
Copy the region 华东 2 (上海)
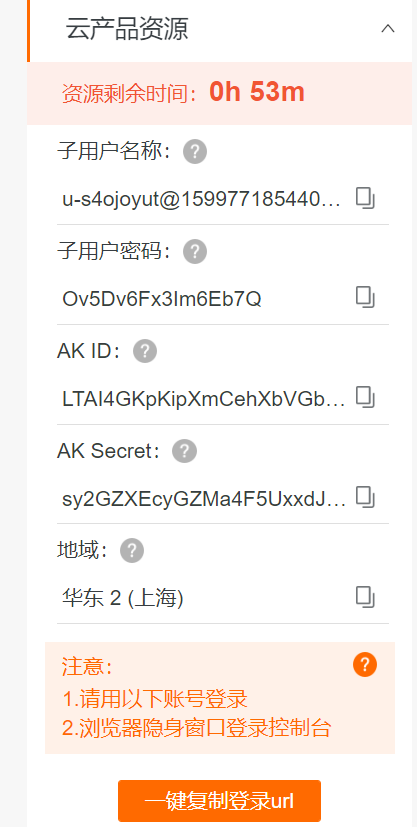(x=365, y=597)
